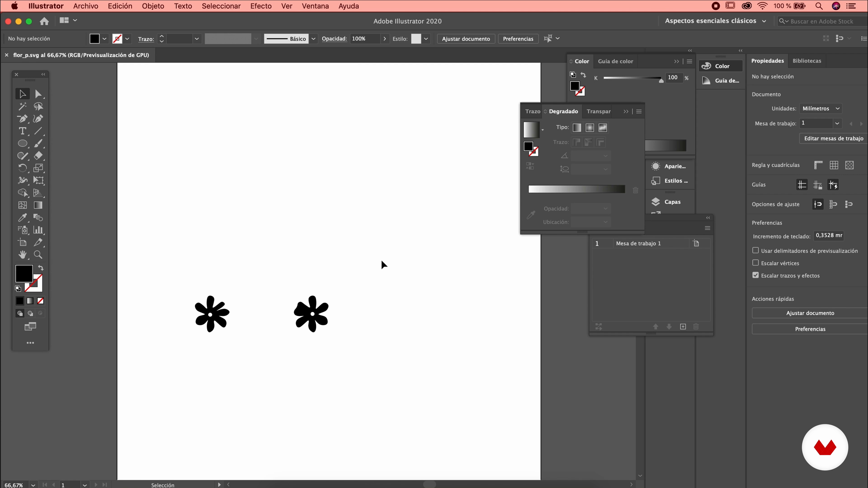This screenshot has height=488, width=868.
Task: Toggle show guides in Guías
Action: click(x=802, y=185)
